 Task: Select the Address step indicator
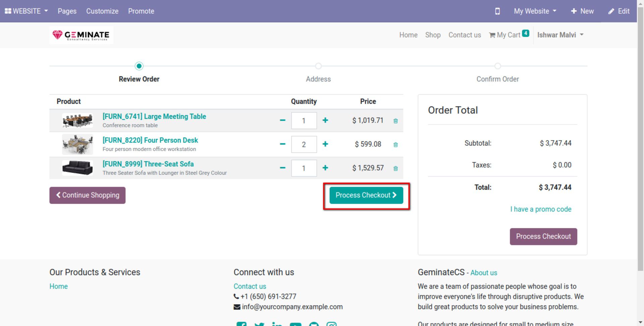click(x=318, y=66)
